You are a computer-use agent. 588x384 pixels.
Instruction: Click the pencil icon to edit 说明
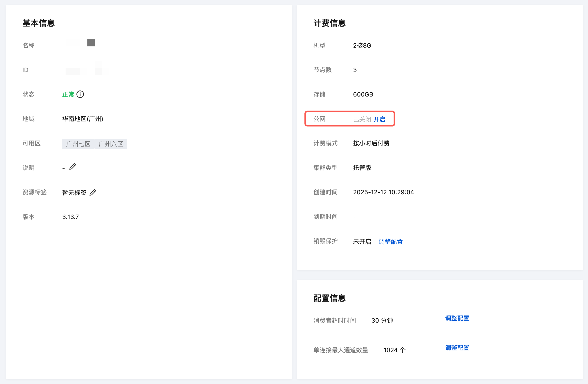[x=73, y=167]
